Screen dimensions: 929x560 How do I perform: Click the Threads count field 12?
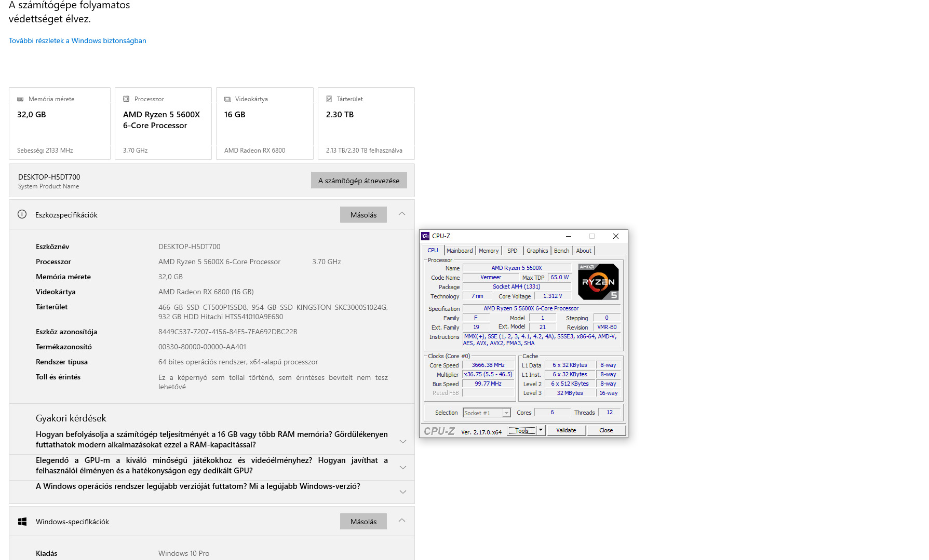point(610,412)
